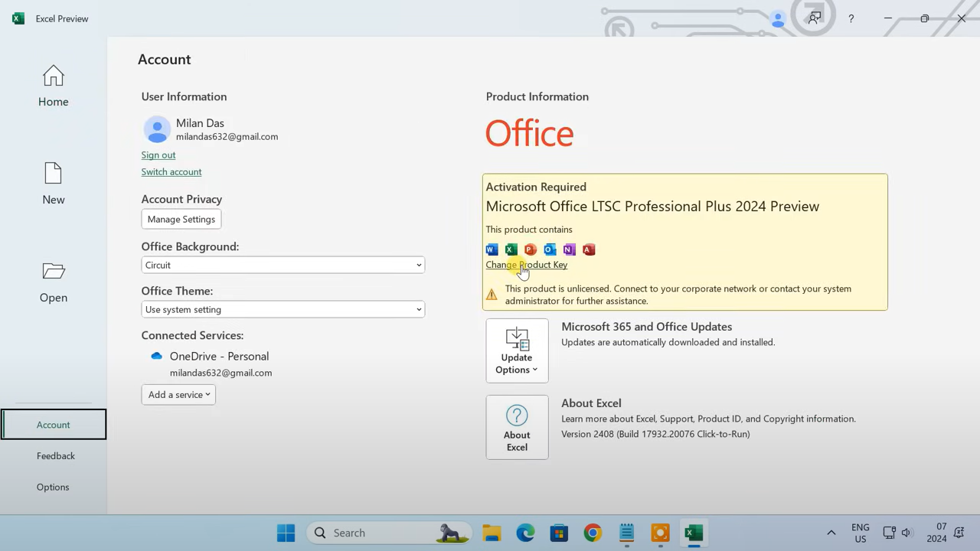Screen dimensions: 980x551
Task: Click the network icon in the system tray
Action: [x=889, y=533]
